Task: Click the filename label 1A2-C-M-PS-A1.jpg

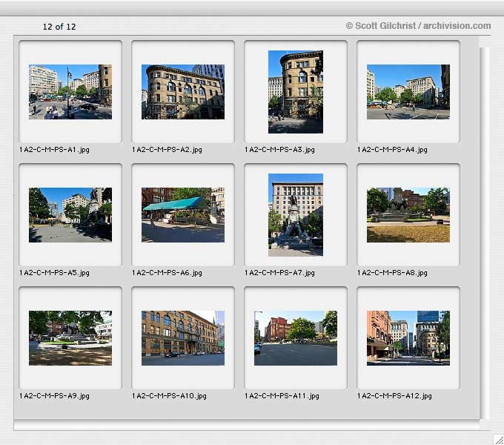Action: pyautogui.click(x=54, y=150)
